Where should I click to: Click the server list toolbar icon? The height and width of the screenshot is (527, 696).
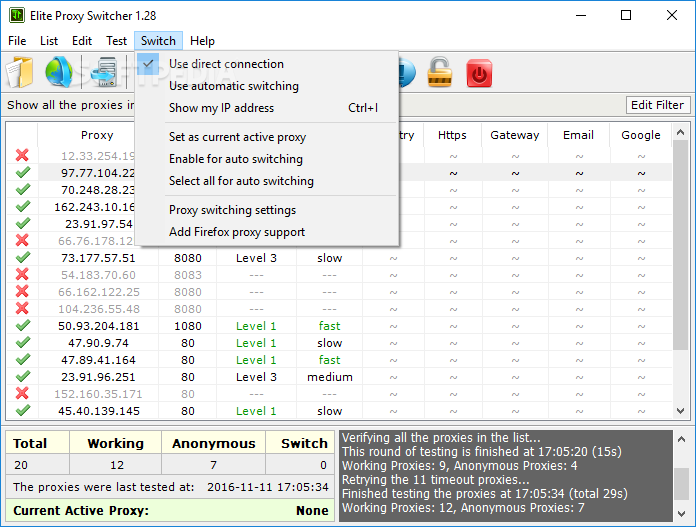point(103,72)
